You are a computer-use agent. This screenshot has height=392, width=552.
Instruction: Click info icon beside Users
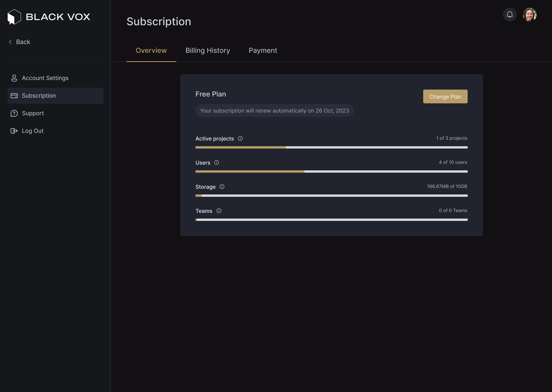tap(216, 163)
